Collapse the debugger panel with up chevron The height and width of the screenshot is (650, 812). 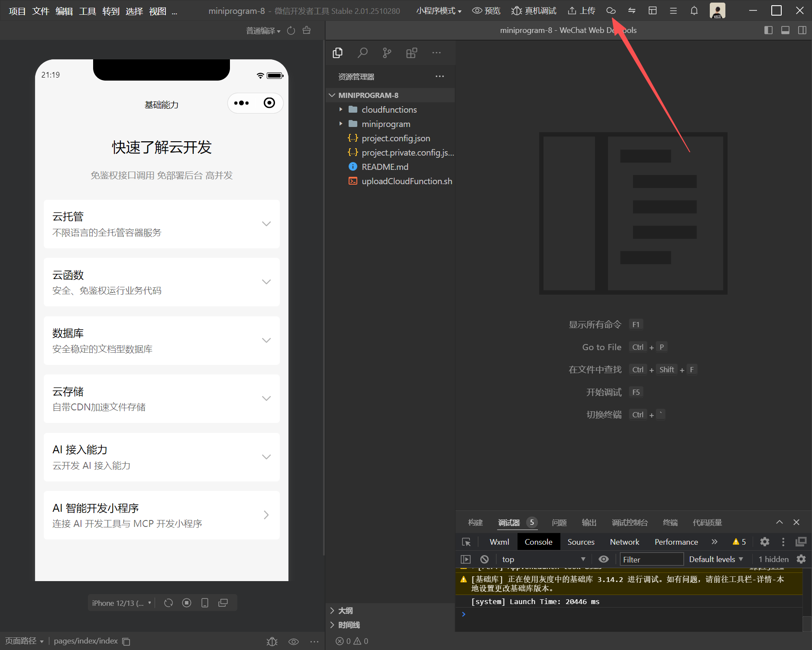[x=780, y=522]
